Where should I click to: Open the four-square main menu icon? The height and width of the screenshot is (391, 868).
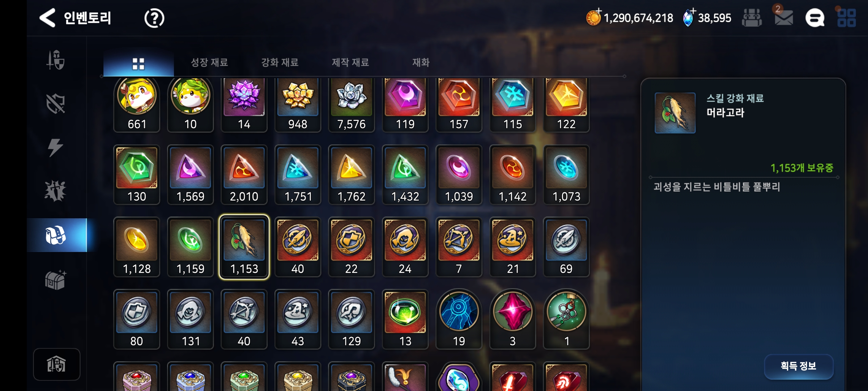(847, 18)
